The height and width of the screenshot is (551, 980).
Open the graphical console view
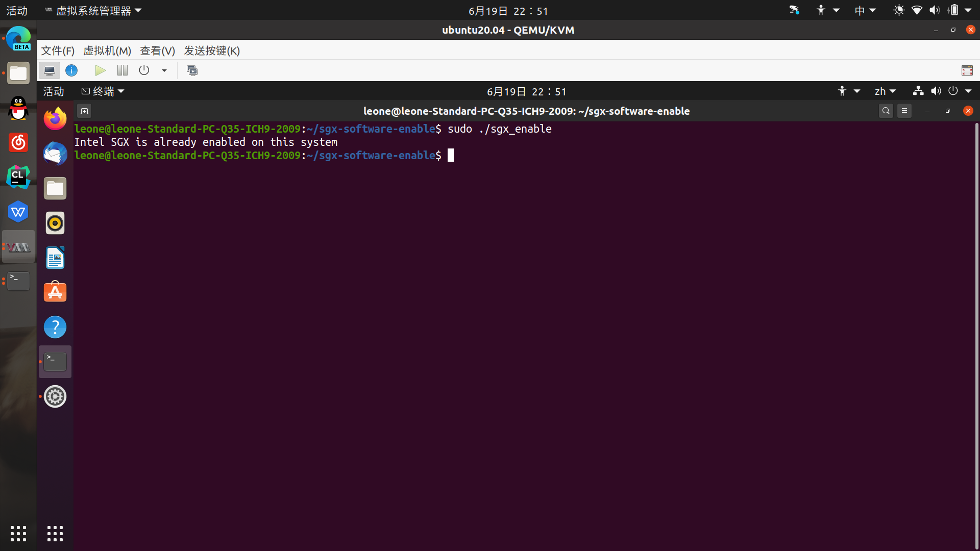[x=50, y=70]
